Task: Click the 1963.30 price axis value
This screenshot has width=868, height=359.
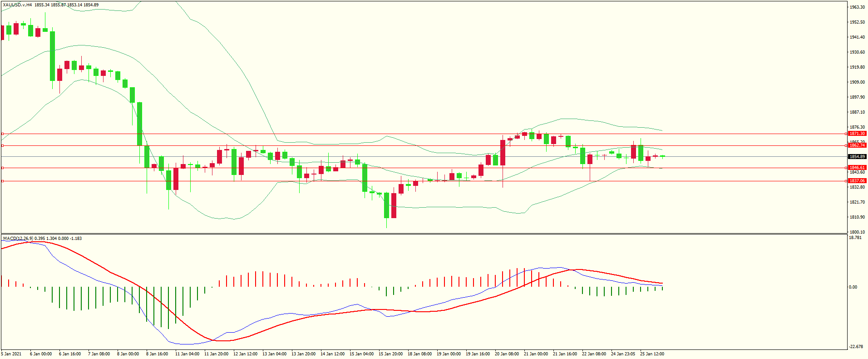Action: click(x=857, y=7)
